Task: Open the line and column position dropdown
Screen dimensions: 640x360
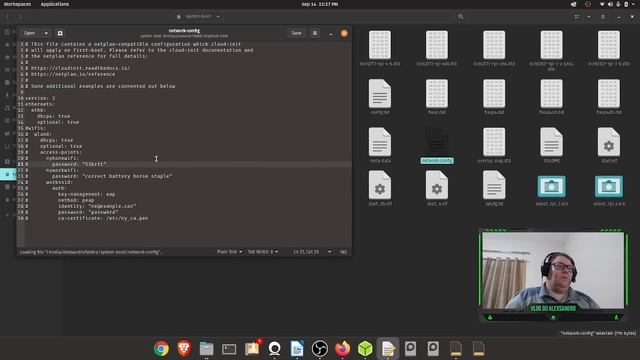Action: coord(312,252)
